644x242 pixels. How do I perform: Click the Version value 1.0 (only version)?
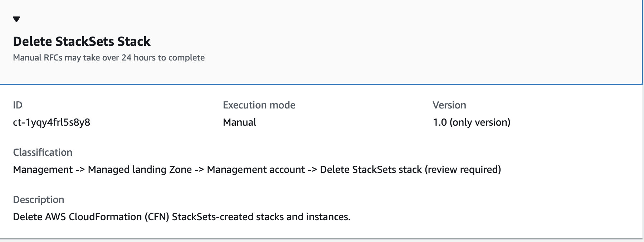(472, 122)
